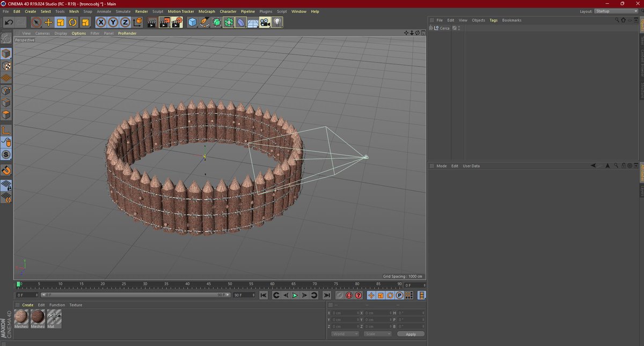This screenshot has height=346, width=644.
Task: Click the start frame 0 F field
Action: point(27,295)
